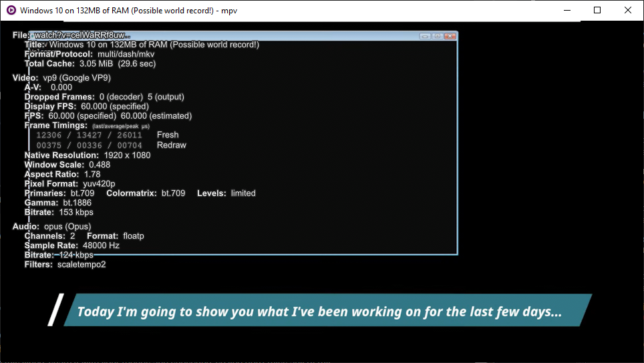644x363 pixels.
Task: Click the 'FPS: 60.000 (specified) 60.000 (estimated)' line
Action: (x=108, y=115)
